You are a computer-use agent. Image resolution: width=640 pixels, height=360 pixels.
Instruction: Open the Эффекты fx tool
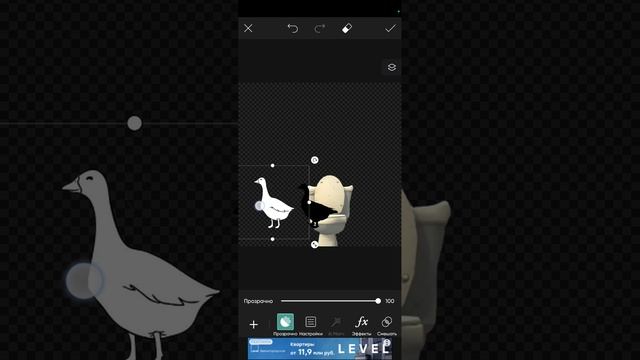tap(362, 325)
